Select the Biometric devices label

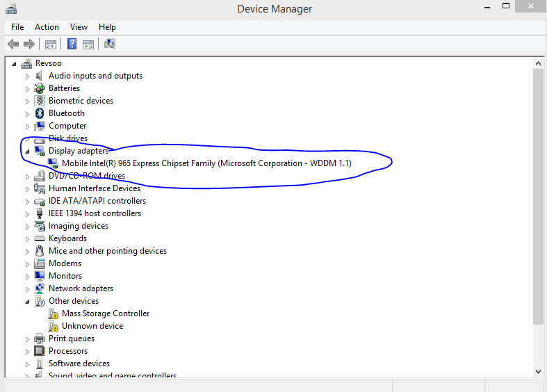click(x=81, y=101)
